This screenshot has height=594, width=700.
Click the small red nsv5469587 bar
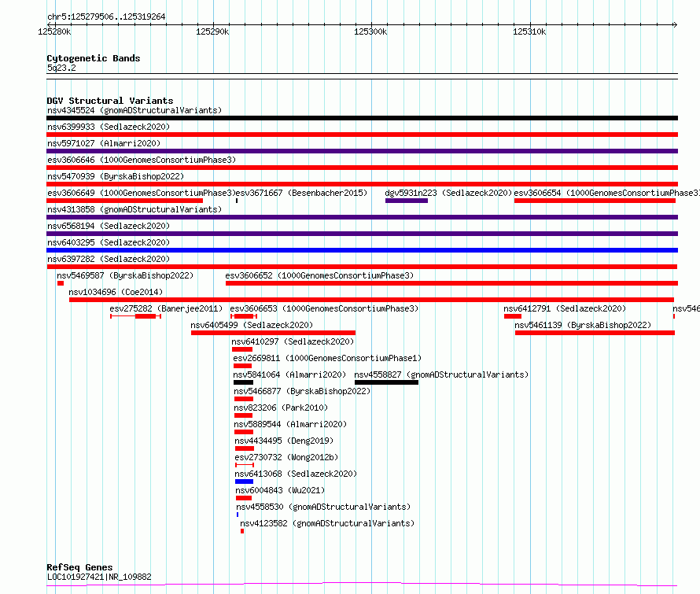tap(61, 283)
